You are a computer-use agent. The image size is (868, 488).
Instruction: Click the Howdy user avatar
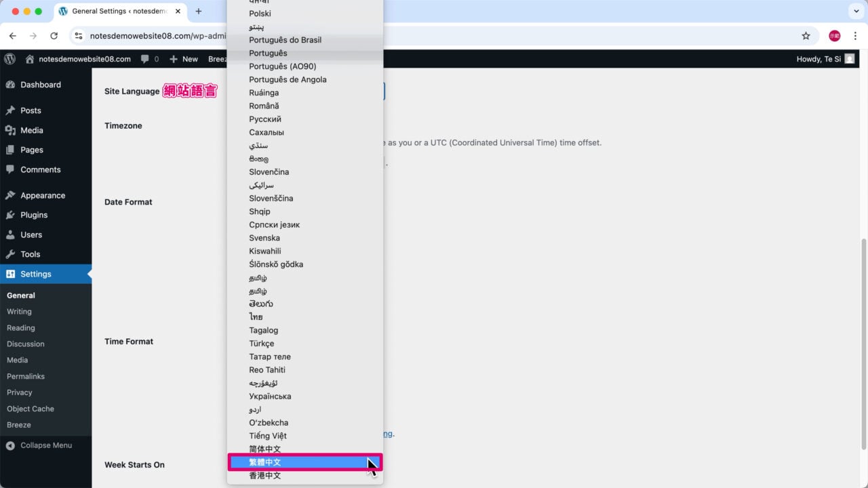[850, 59]
